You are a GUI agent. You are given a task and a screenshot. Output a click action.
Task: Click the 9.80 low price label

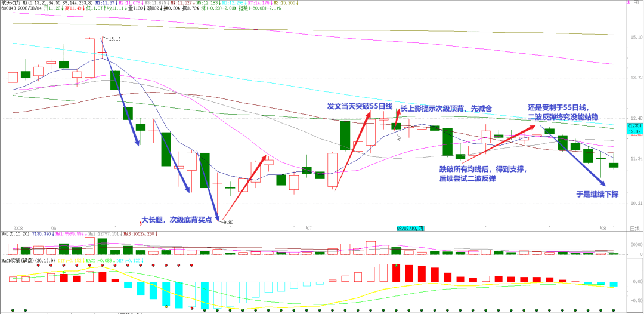[x=228, y=222]
